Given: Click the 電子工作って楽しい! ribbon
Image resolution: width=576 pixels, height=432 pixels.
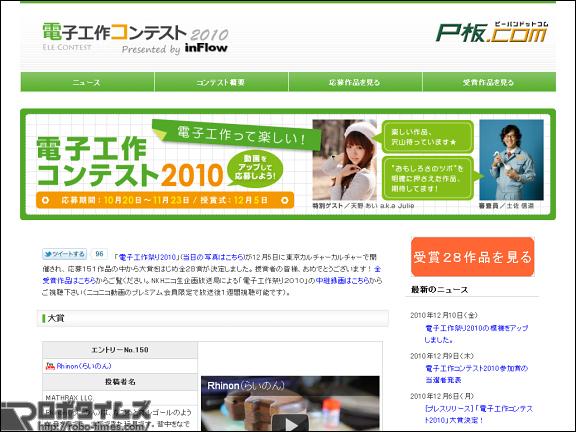Looking at the screenshot, I should [x=237, y=135].
